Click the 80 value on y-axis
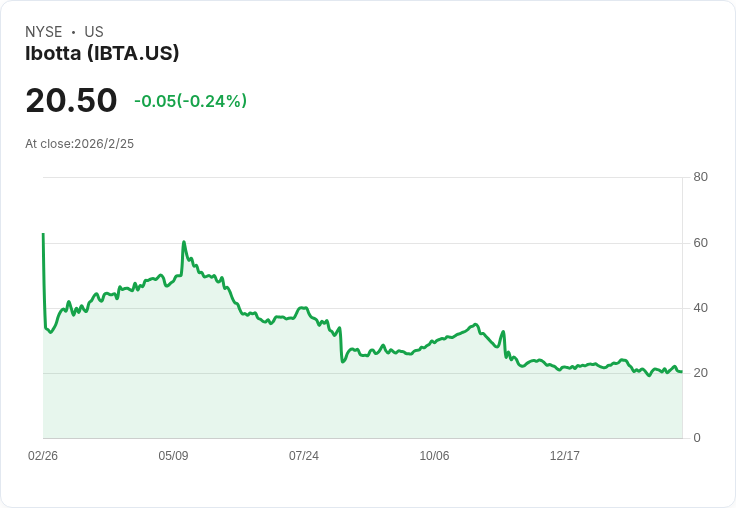 pos(701,178)
